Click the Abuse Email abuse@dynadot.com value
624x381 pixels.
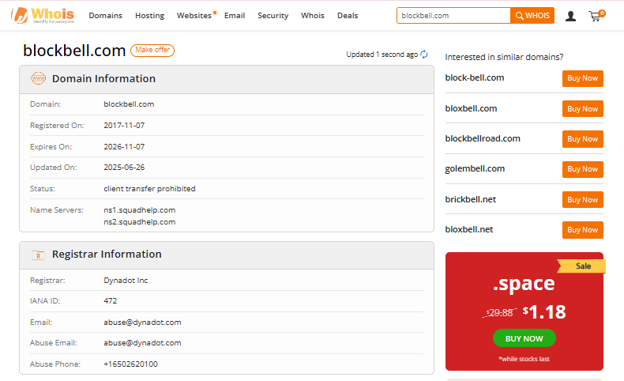pyautogui.click(x=142, y=343)
